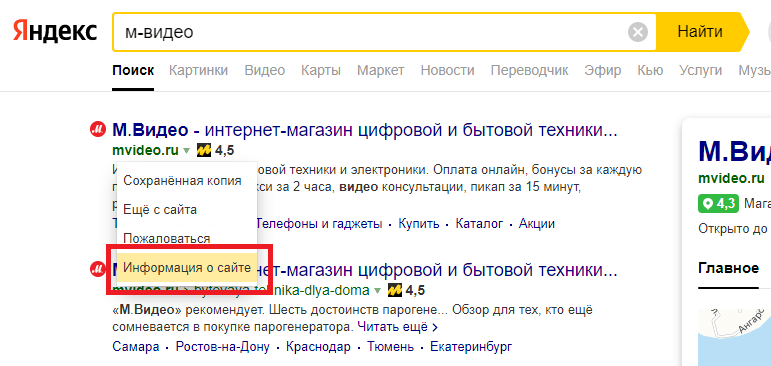The width and height of the screenshot is (771, 366).
Task: Open the Екатеринбург city link
Action: [x=471, y=347]
